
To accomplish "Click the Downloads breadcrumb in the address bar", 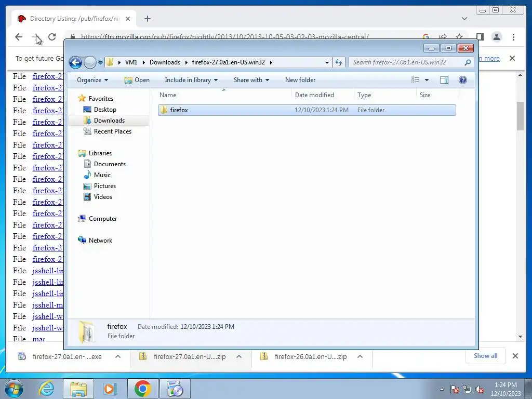I will click(x=165, y=62).
